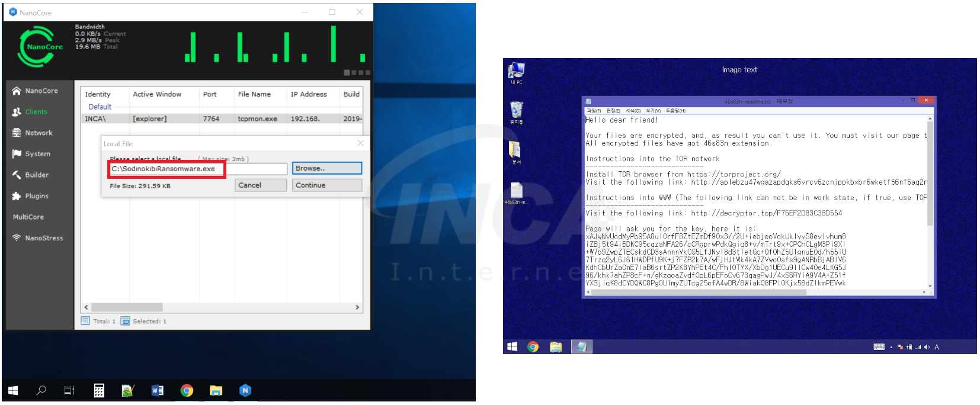
Task: Select the MultiCore sidebar entry
Action: tap(28, 217)
